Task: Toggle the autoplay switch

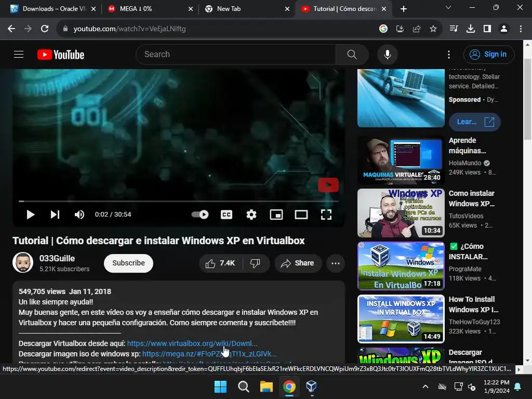Action: click(x=200, y=215)
